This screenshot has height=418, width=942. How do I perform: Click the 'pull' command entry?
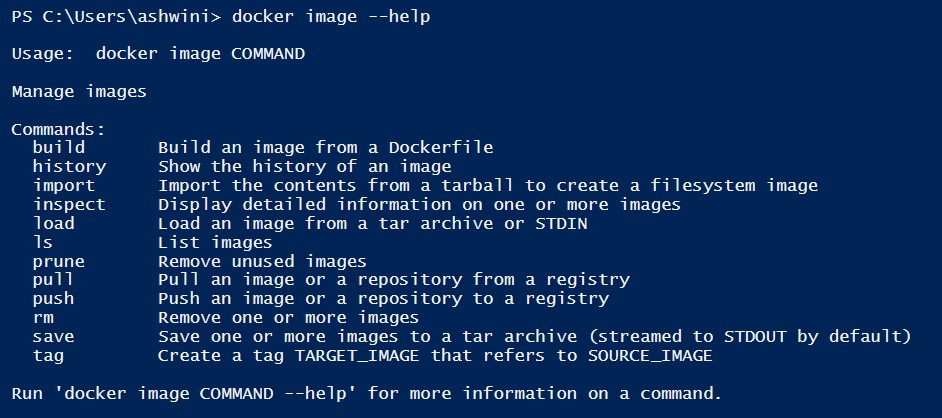53,280
